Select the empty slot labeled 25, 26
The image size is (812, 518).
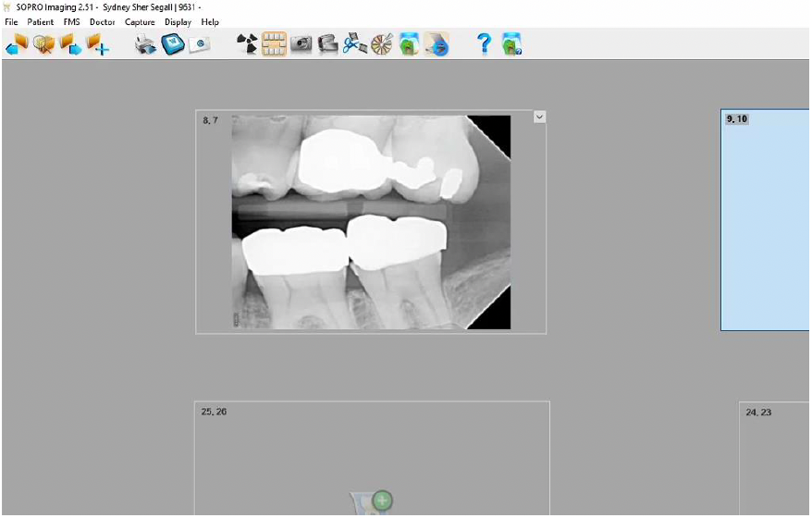click(x=372, y=458)
